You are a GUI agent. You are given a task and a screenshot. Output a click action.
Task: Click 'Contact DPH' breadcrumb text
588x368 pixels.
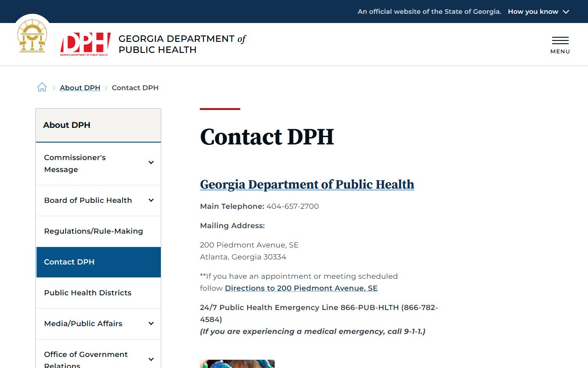pyautogui.click(x=135, y=87)
